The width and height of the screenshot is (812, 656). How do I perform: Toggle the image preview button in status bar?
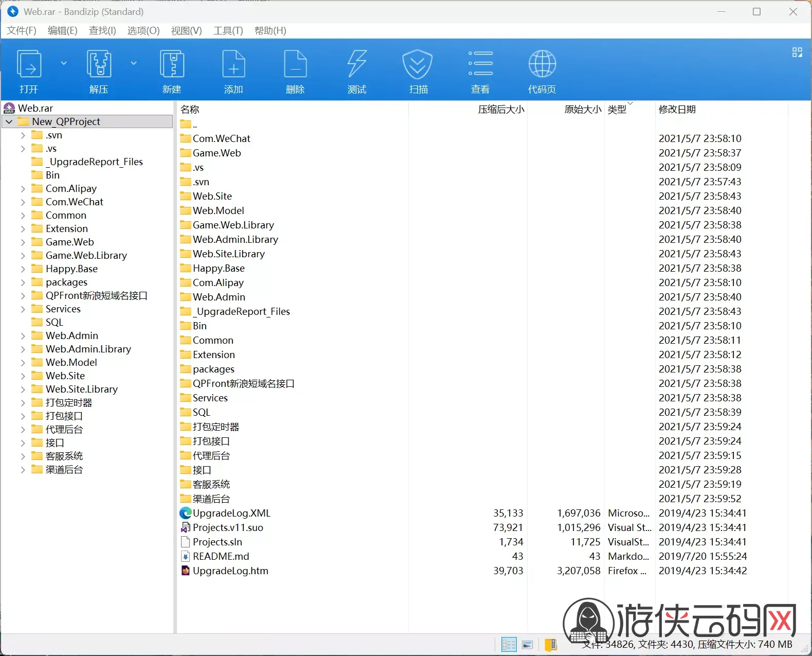[528, 644]
